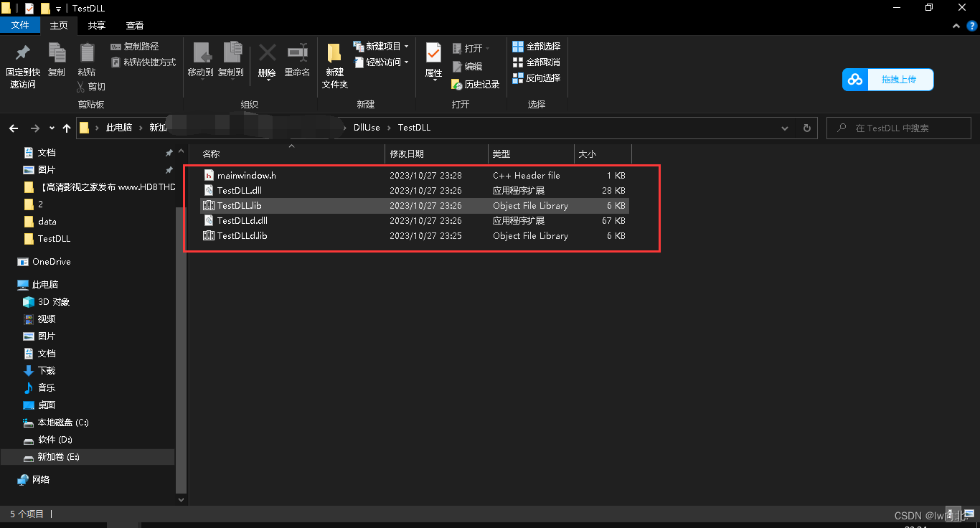980x528 pixels.
Task: Click Invert selection (反向选择)
Action: point(536,78)
